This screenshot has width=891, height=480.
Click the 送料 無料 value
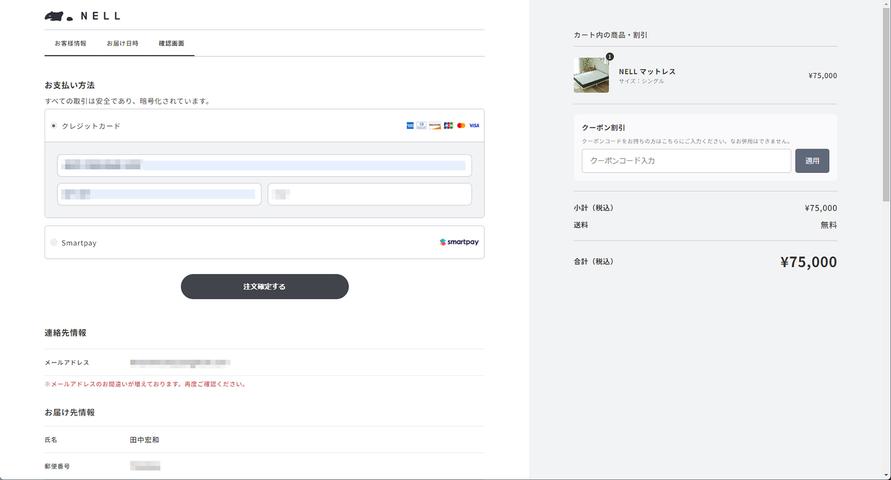tap(828, 225)
